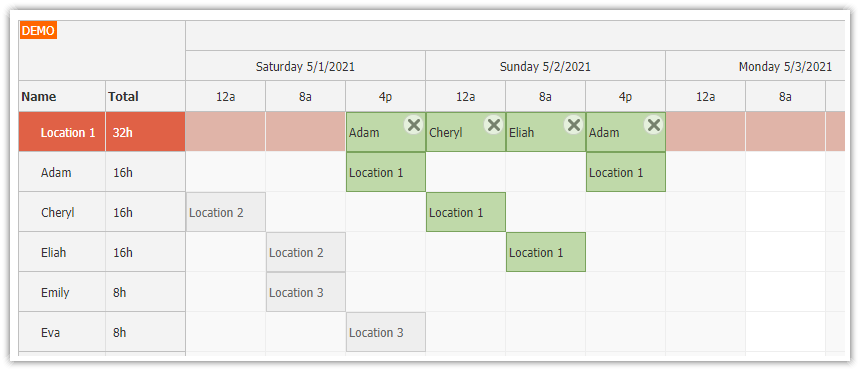The image size is (860, 371).
Task: Remove Cheryl's Sunday 12a assignment with X icon
Action: pyautogui.click(x=494, y=125)
